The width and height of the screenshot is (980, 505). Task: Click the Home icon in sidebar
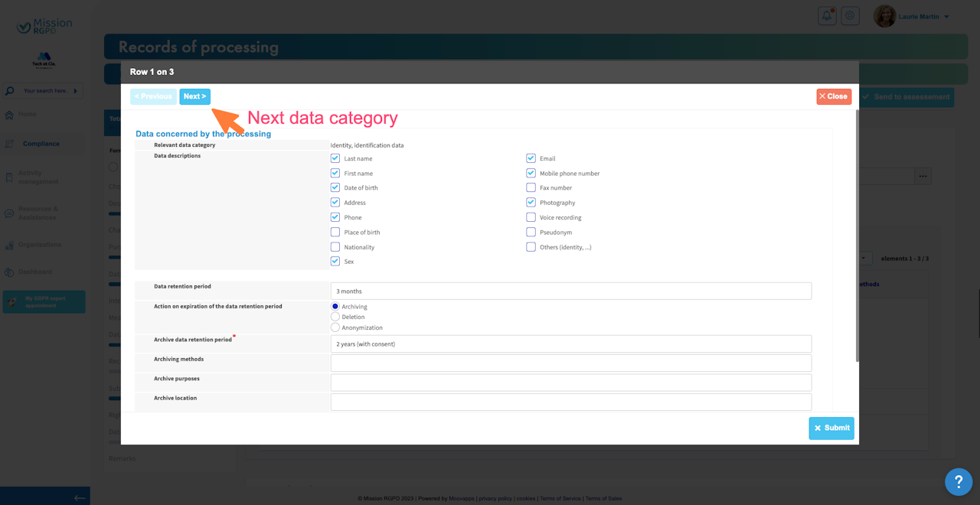(9, 115)
